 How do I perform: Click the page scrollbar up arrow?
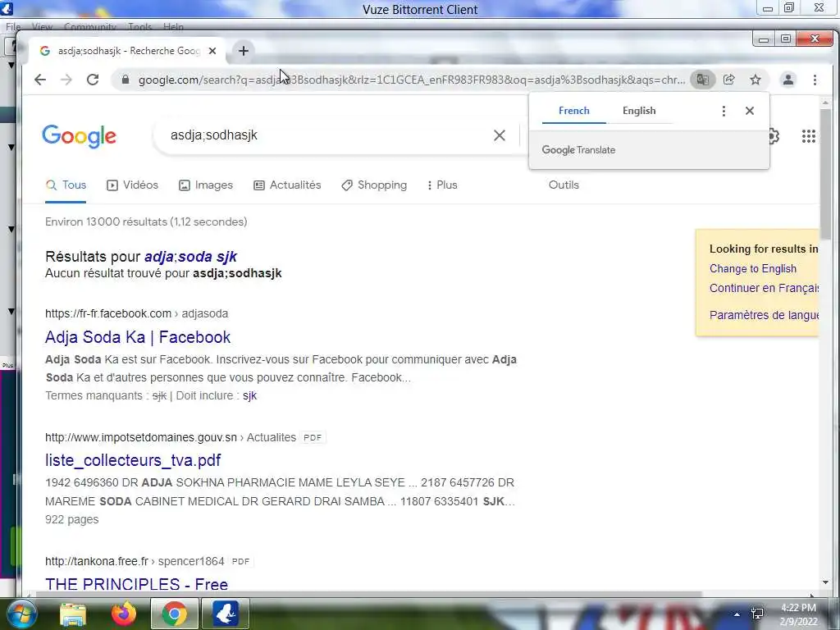pyautogui.click(x=825, y=103)
